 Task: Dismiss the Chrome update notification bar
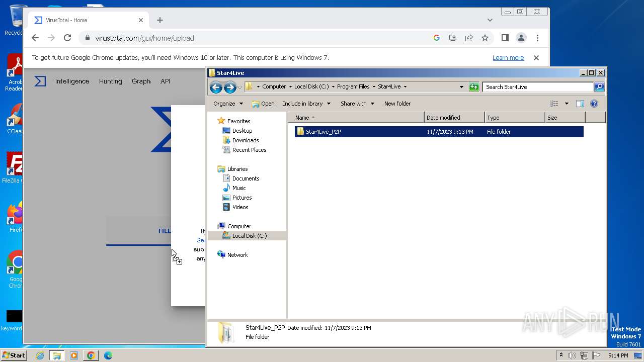[536, 58]
